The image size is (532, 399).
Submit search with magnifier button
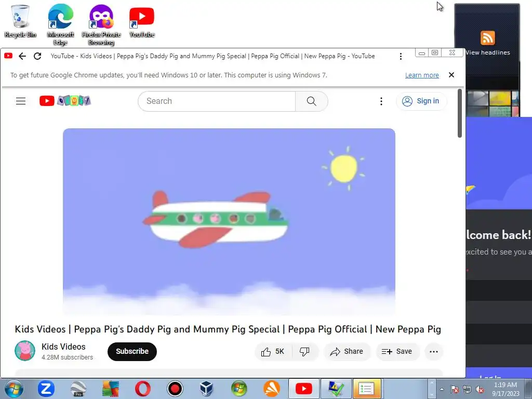coord(312,101)
